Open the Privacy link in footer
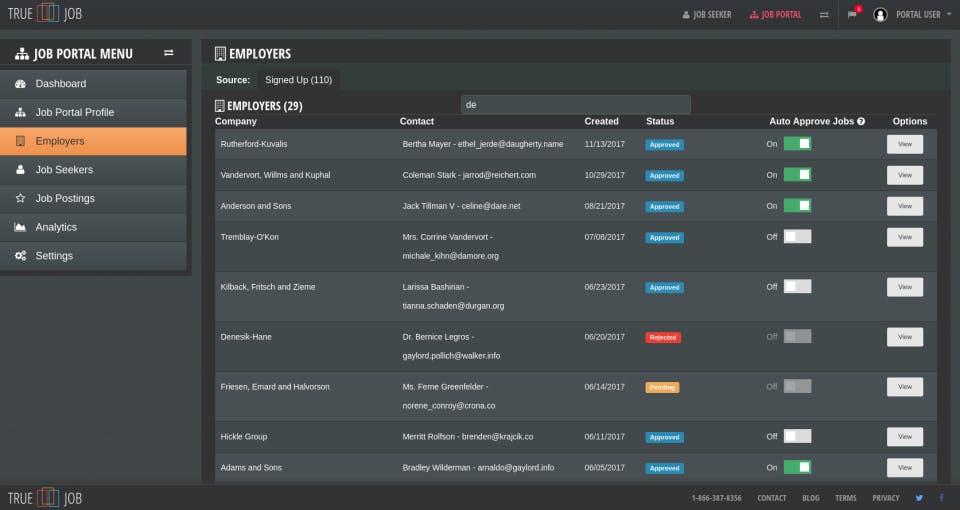Viewport: 960px width, 510px height. click(x=886, y=498)
